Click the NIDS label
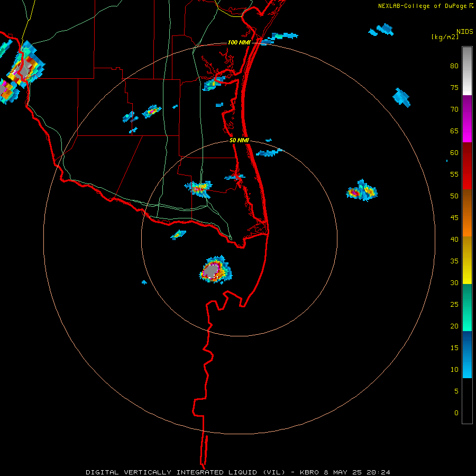476x476 pixels. pyautogui.click(x=465, y=31)
